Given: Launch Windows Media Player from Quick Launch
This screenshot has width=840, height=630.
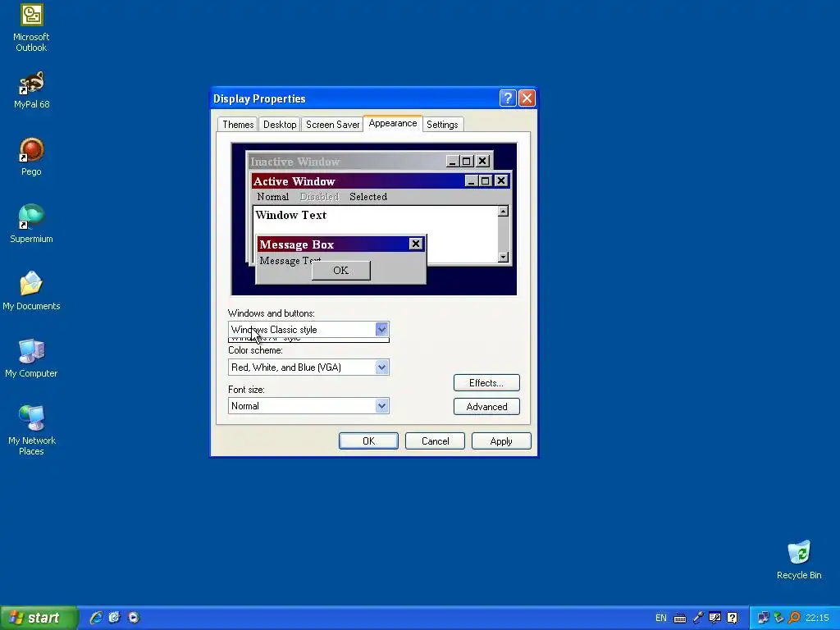Looking at the screenshot, I should pyautogui.click(x=134, y=618).
